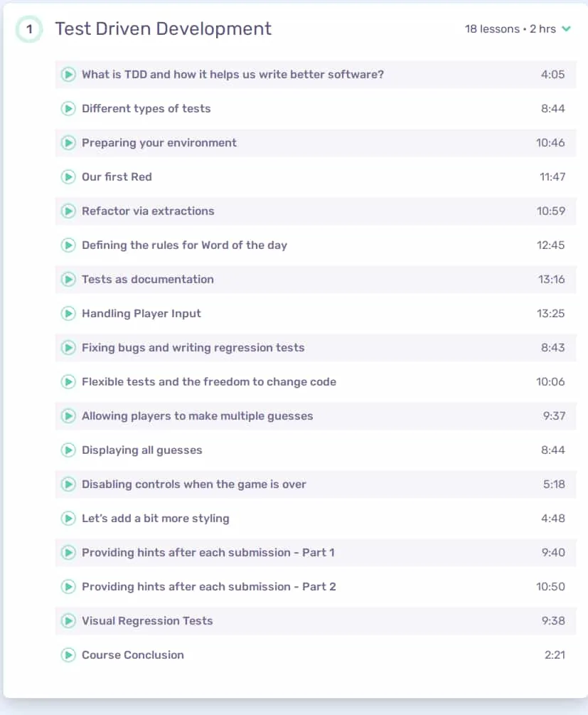Click play icon for Visual Regression Tests
This screenshot has width=588, height=715.
tap(68, 620)
